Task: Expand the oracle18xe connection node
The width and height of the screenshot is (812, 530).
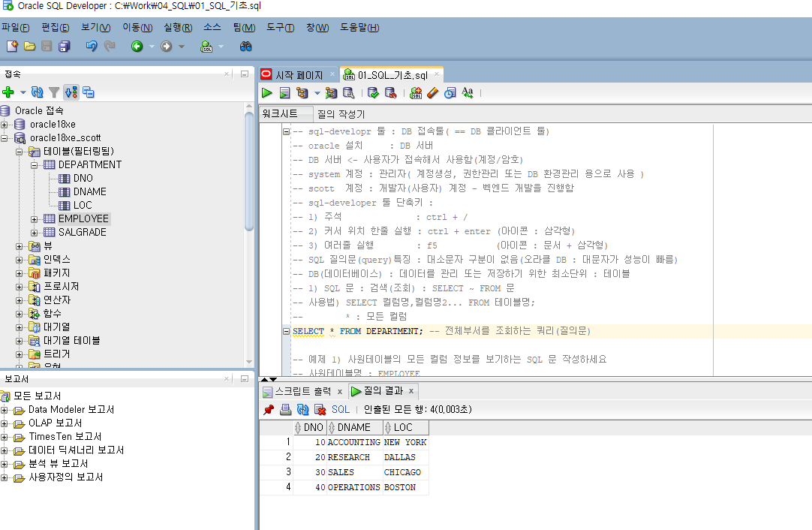Action: coord(5,125)
